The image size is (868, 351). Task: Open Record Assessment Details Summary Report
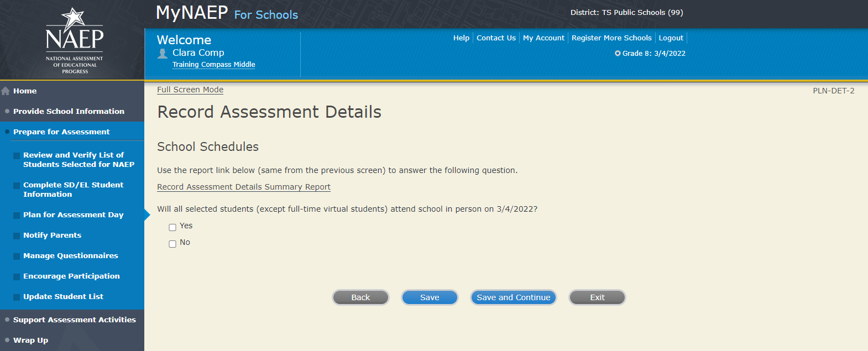click(244, 187)
